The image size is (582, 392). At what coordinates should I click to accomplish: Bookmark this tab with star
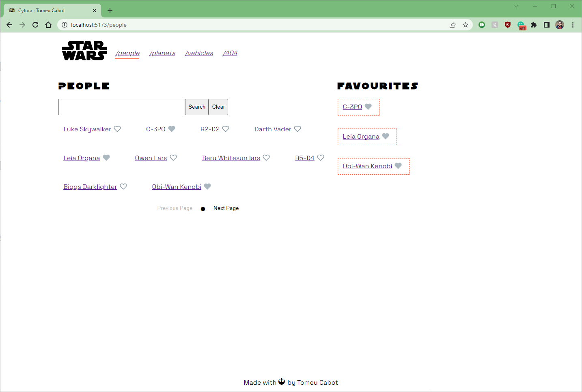pos(466,25)
